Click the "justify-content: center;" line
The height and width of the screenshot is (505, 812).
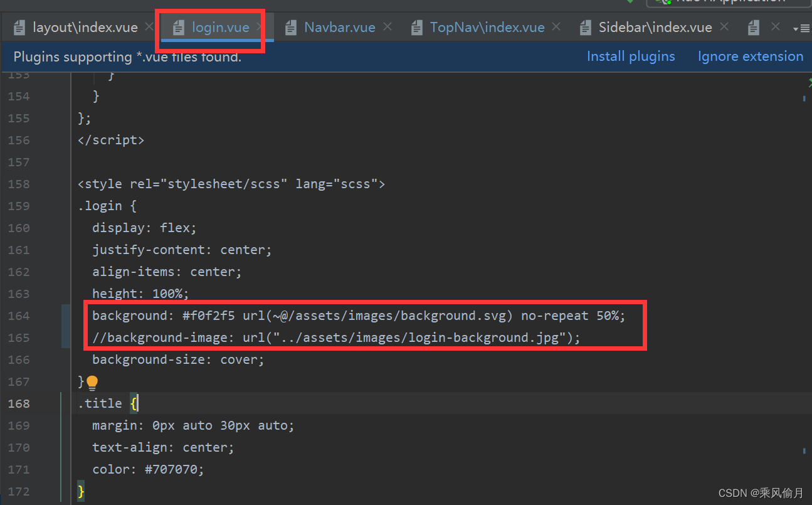(182, 250)
